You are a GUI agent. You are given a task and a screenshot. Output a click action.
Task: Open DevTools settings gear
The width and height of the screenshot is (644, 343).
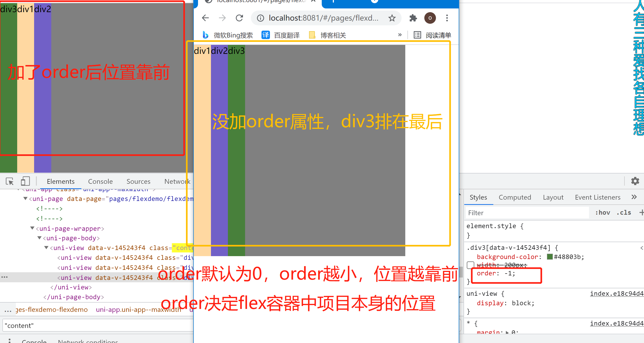click(635, 181)
